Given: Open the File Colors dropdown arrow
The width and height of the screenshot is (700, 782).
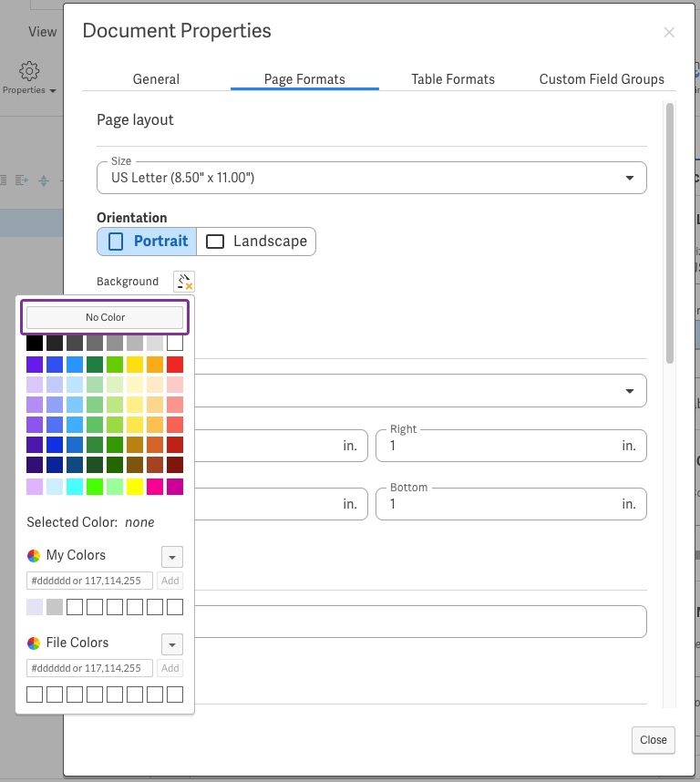Looking at the screenshot, I should pyautogui.click(x=172, y=644).
